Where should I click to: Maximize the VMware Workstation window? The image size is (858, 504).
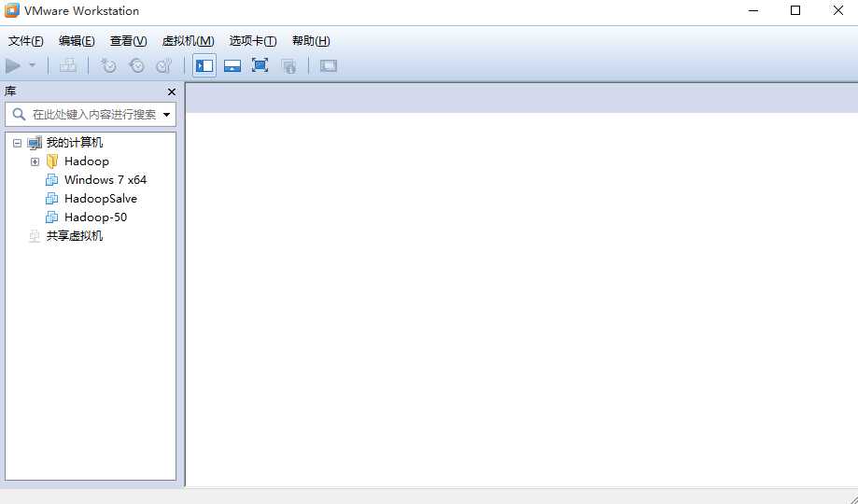795,10
